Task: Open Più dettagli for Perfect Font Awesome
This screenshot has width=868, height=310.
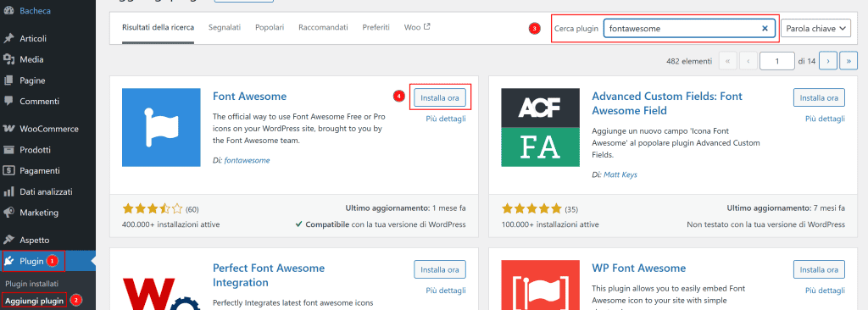Action: pos(446,290)
